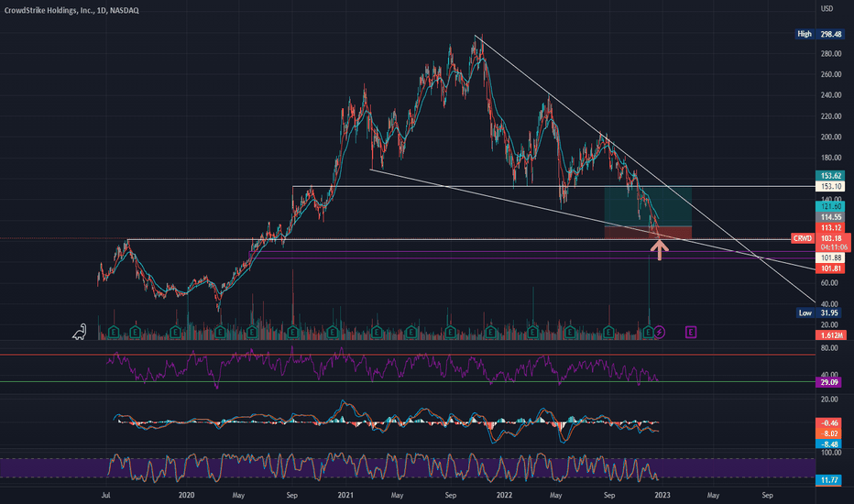Click the 2021 label on time axis
This screenshot has width=854, height=504.
click(345, 495)
